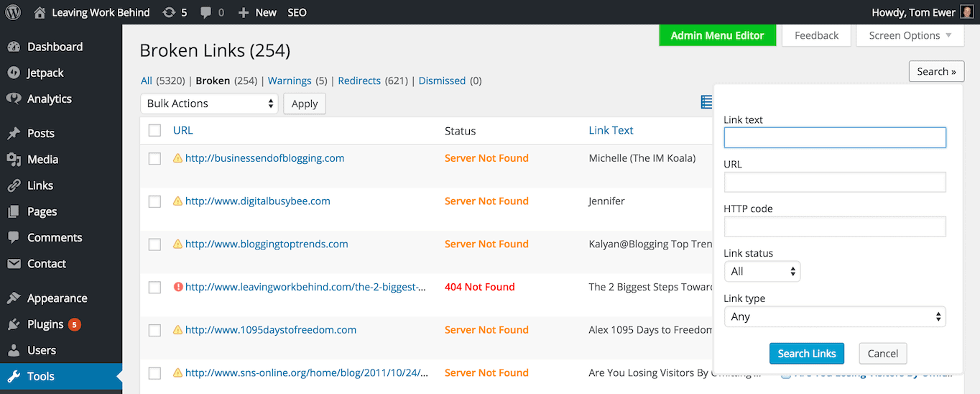Screen dimensions: 980x394
Task: Click red error icon beside leavingworkbehind.com link
Action: click(x=177, y=287)
